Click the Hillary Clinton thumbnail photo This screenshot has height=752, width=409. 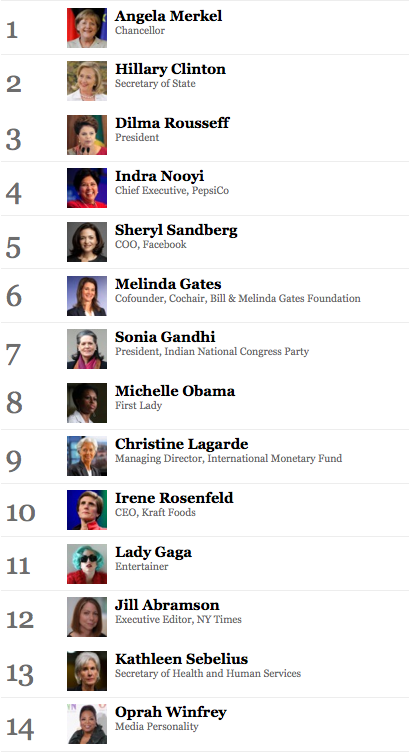87,81
